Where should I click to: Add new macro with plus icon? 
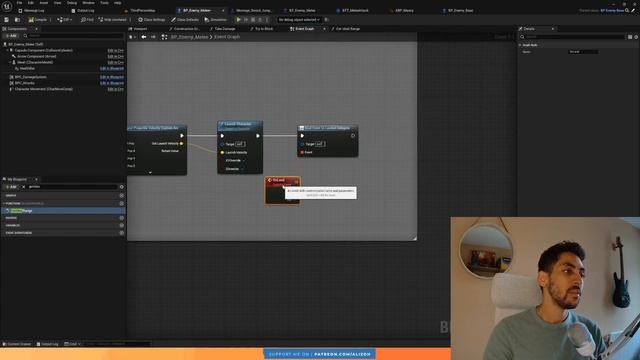[122, 218]
